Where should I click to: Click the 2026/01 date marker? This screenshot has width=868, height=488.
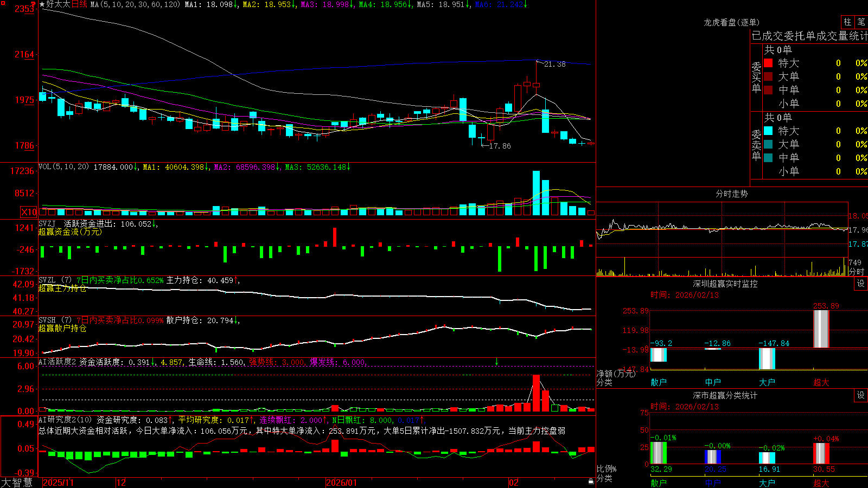pyautogui.click(x=342, y=483)
